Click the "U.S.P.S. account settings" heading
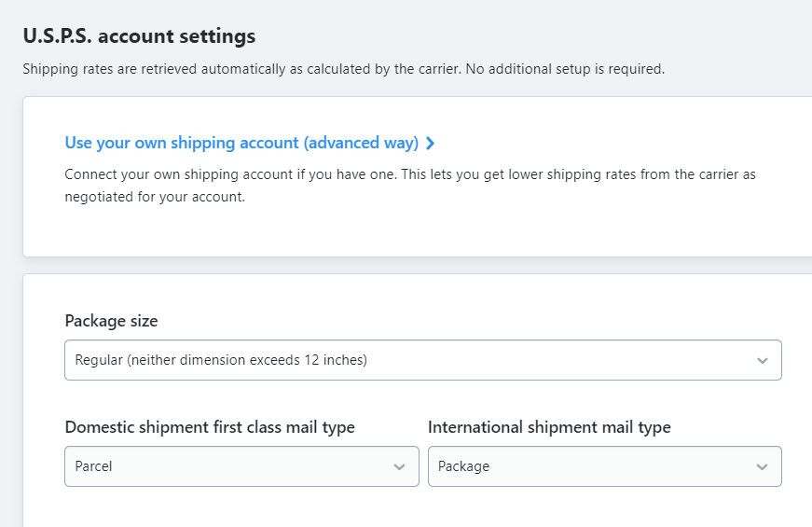 pyautogui.click(x=139, y=37)
